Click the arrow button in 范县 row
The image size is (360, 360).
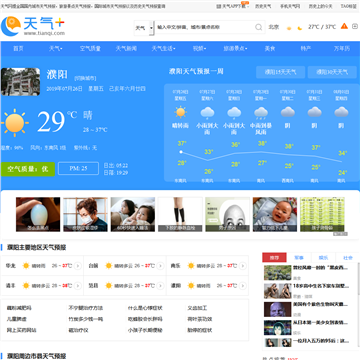coord(160,286)
